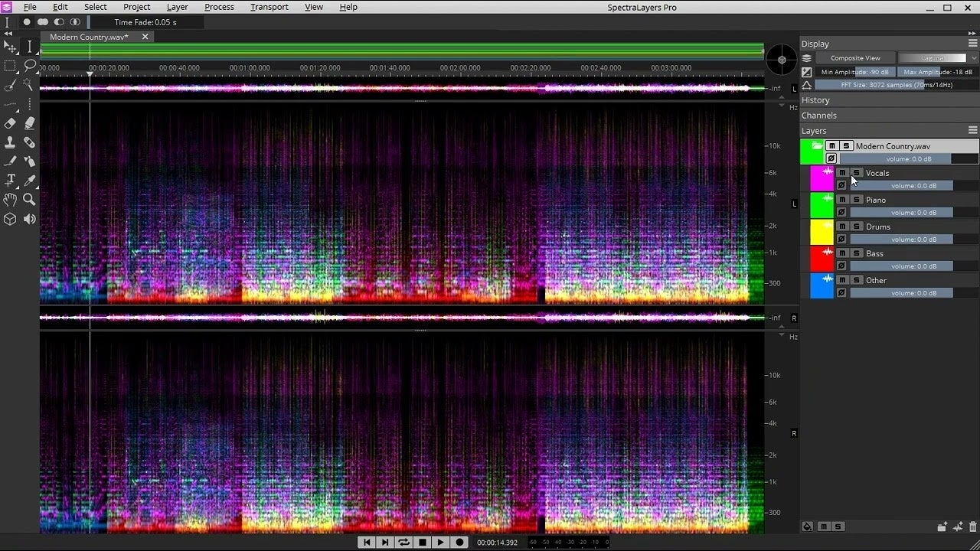Delete layer with the trash icon
This screenshot has width=980, height=551.
click(972, 527)
